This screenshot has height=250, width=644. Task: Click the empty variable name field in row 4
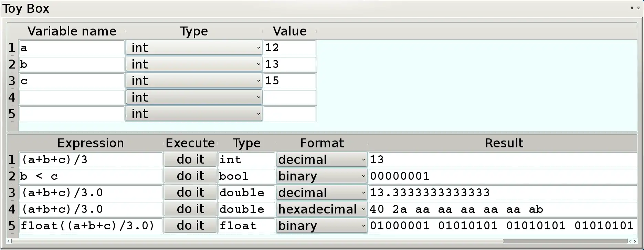(72, 97)
